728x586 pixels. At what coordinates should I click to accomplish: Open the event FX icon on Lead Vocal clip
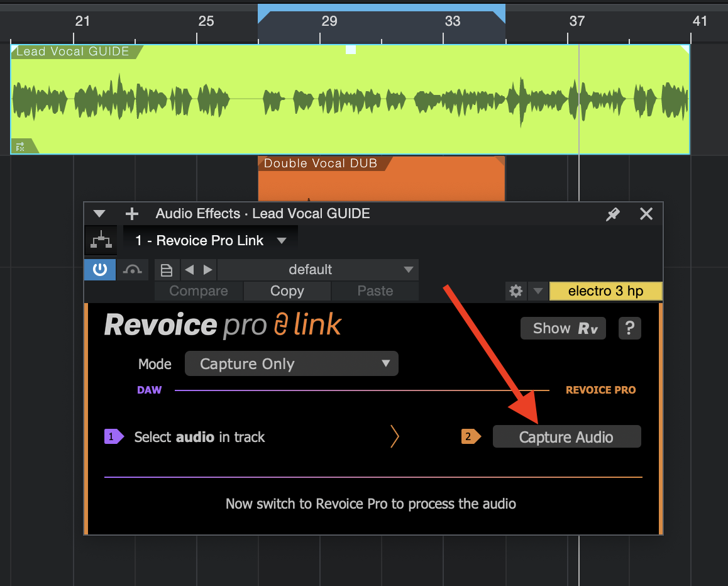[20, 146]
